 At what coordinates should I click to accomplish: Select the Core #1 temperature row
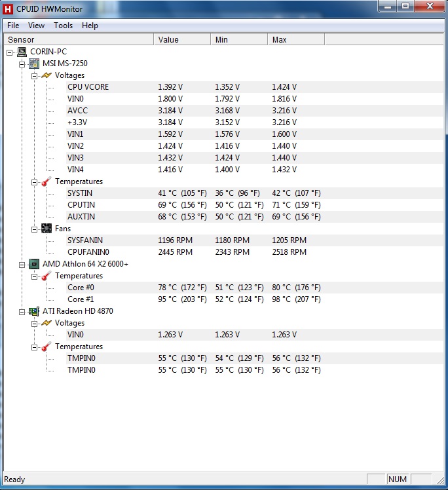pyautogui.click(x=255, y=299)
